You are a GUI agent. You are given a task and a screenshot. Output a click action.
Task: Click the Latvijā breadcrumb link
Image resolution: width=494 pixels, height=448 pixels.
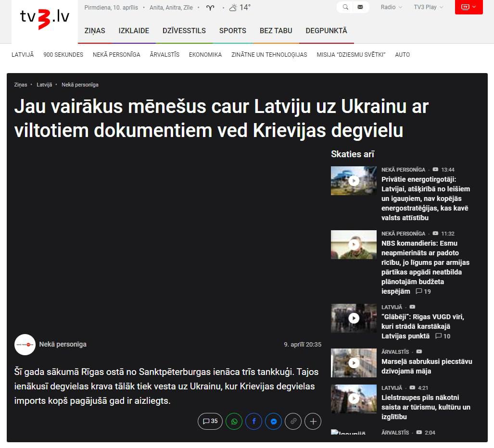pyautogui.click(x=44, y=85)
